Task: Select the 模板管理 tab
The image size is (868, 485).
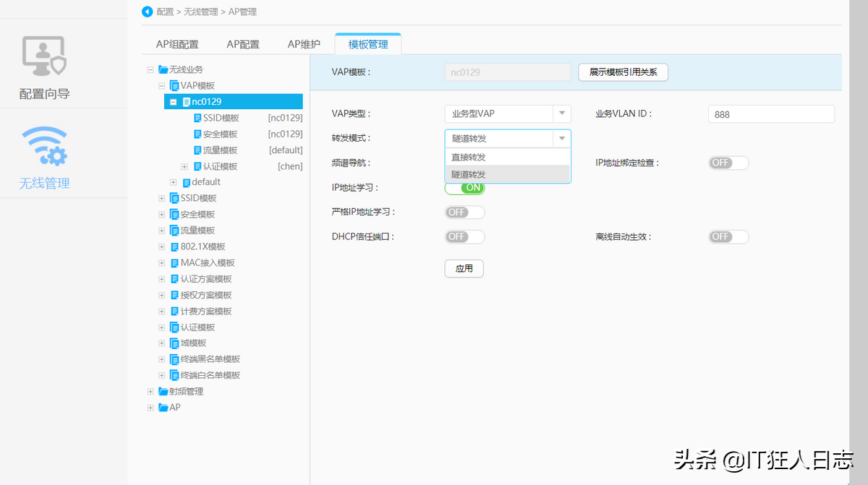Action: [368, 44]
